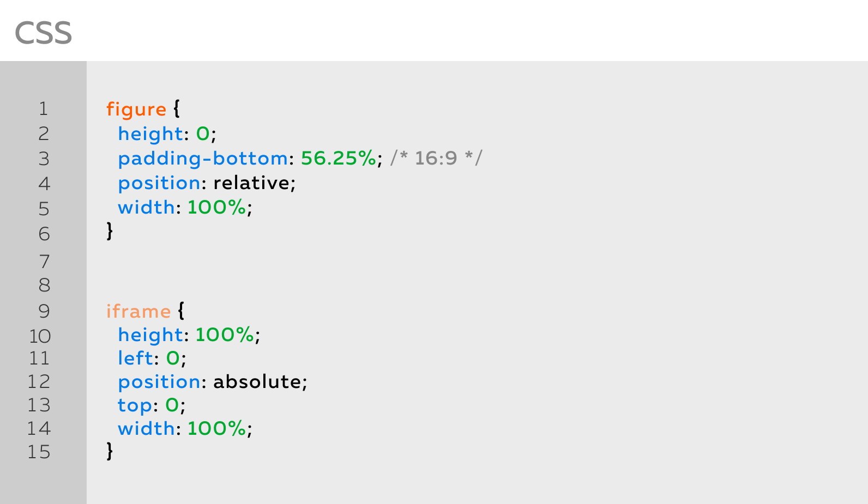Click the iframe selector

coord(138,311)
